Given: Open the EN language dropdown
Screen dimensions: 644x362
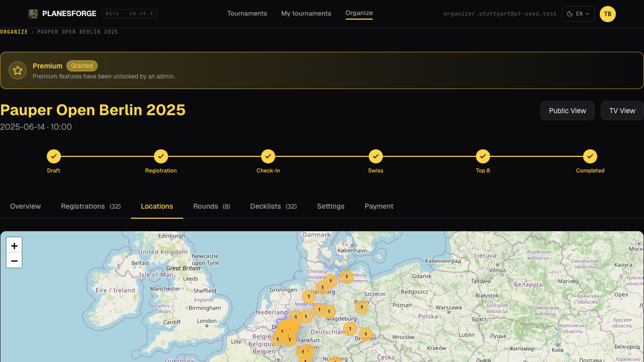Looking at the screenshot, I should coord(578,14).
